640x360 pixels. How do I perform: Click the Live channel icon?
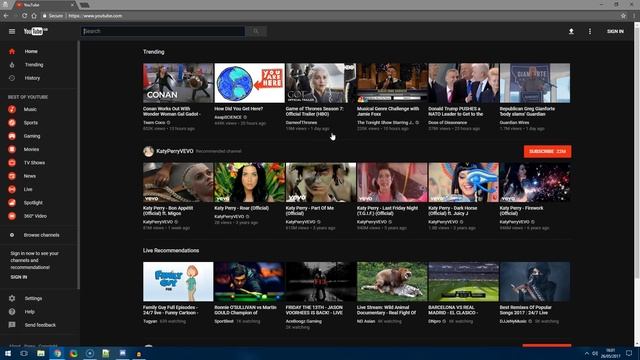12,189
